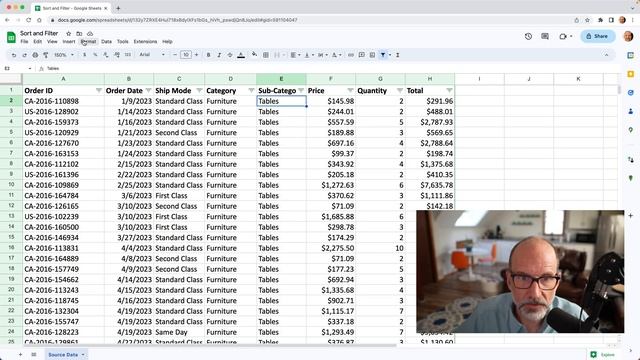Click Add sheet plus button
Viewport: 640px width, 360px height.
click(20, 355)
